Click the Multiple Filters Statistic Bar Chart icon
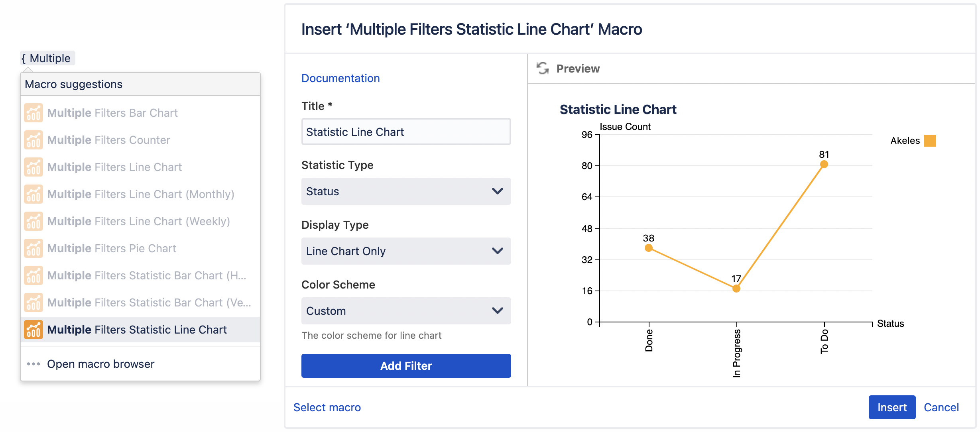 [33, 275]
